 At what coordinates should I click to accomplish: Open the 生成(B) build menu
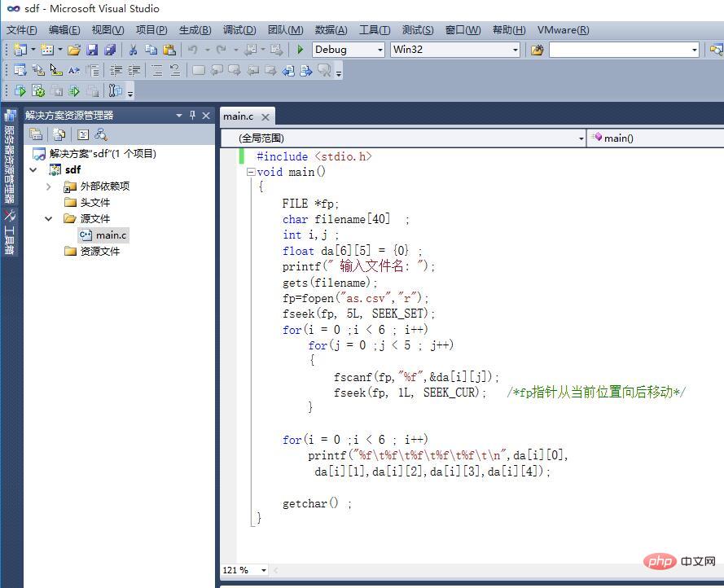coord(195,30)
